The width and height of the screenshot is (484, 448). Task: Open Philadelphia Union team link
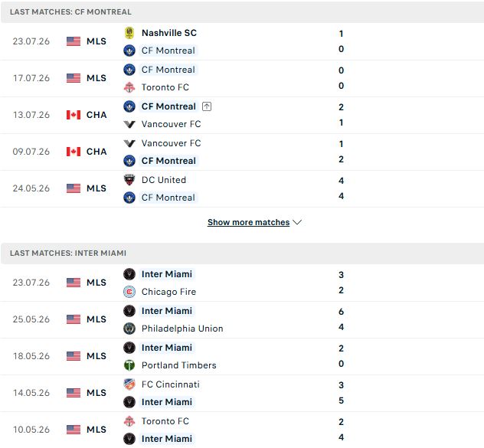click(182, 329)
